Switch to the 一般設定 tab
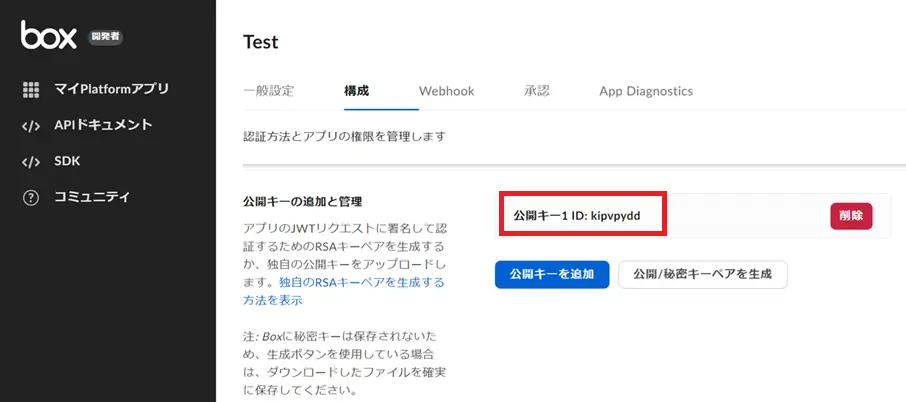Screen dimensions: 906x402 pyautogui.click(x=269, y=91)
